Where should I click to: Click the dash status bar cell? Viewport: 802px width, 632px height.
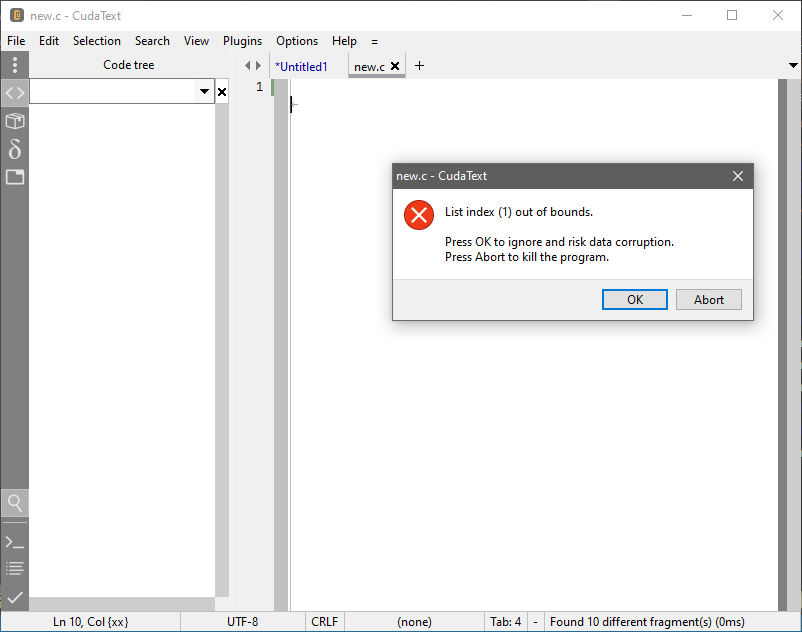click(x=535, y=622)
